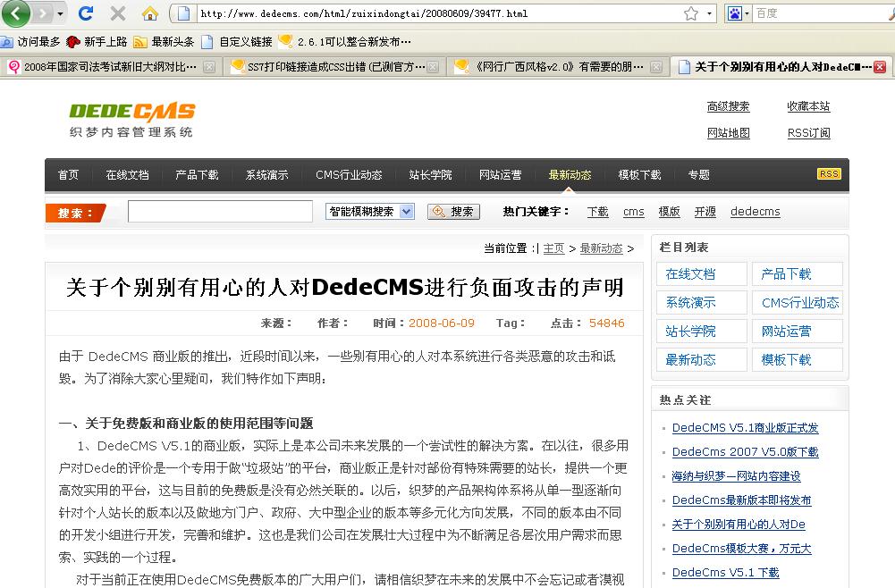Open CMS行业动态 in the navigation bar

(349, 174)
